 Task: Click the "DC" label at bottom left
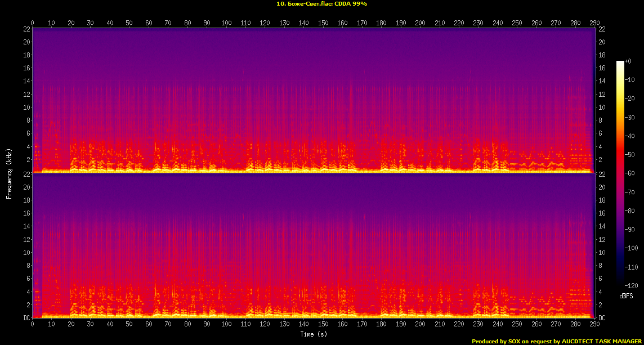pos(26,318)
